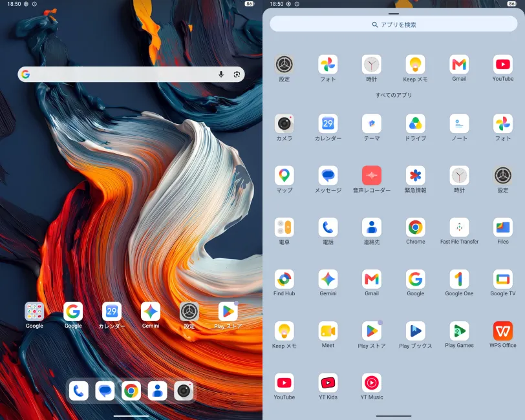Open the Google app in the drawer
The height and width of the screenshot is (420, 525).
pos(415,279)
